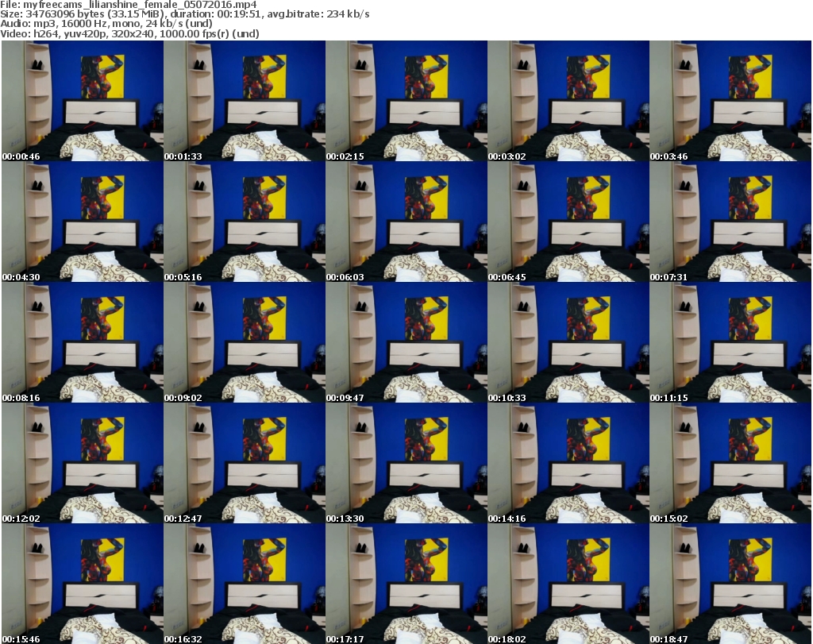
Task: Click the 'Video: h264, yuv420p' info line
Action: tap(129, 33)
